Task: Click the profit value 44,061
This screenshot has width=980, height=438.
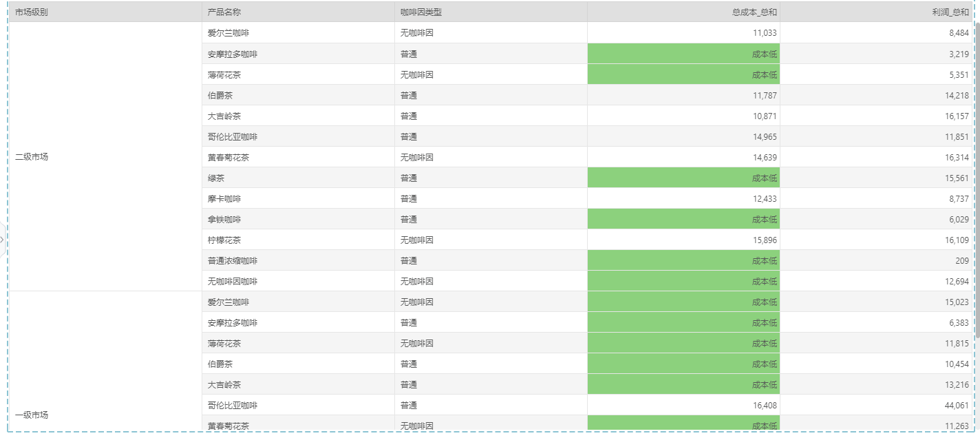Action: point(957,406)
